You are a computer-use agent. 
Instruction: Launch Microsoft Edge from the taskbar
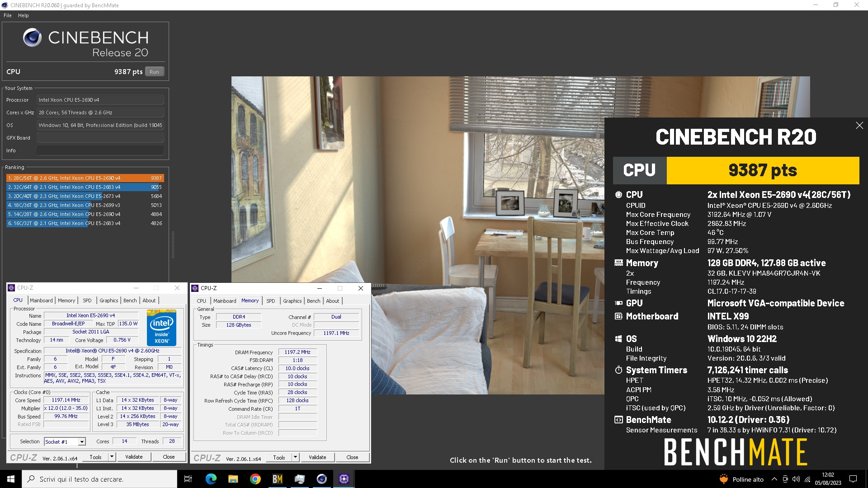(x=211, y=479)
